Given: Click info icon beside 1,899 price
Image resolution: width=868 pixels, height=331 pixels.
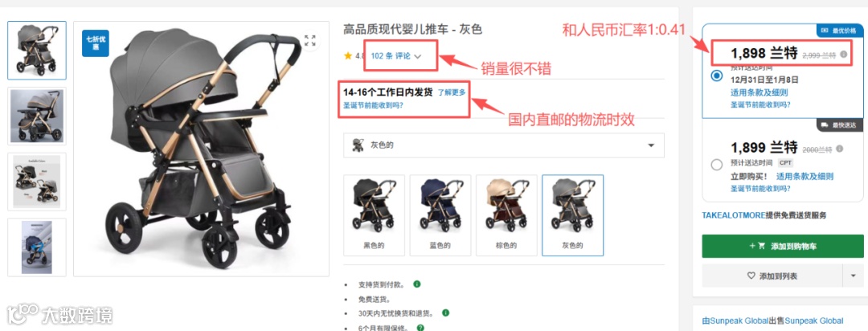Looking at the screenshot, I should pos(840,149).
